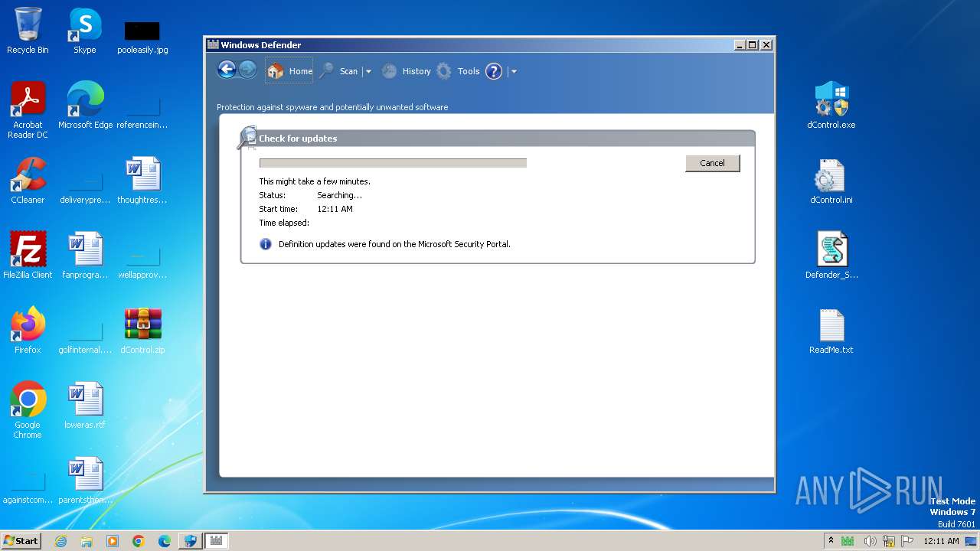This screenshot has width=980, height=551.
Task: Open Windows Media Player from the taskbar
Action: (113, 541)
